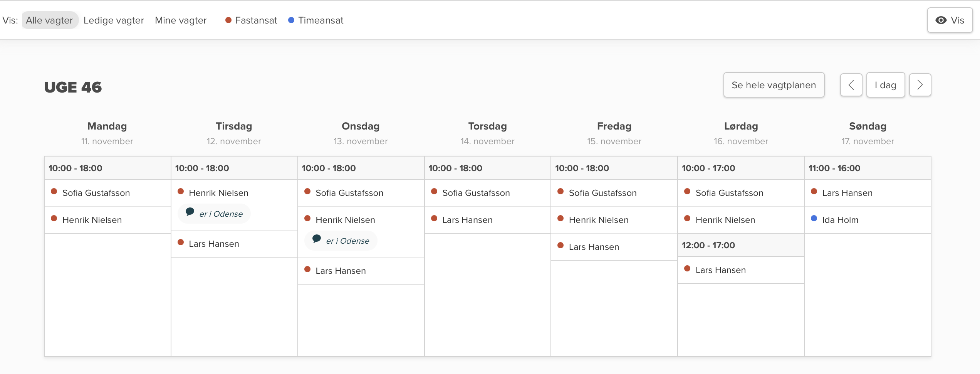Select the Alle vagter filter
Screen dimensions: 980x374
click(x=49, y=20)
